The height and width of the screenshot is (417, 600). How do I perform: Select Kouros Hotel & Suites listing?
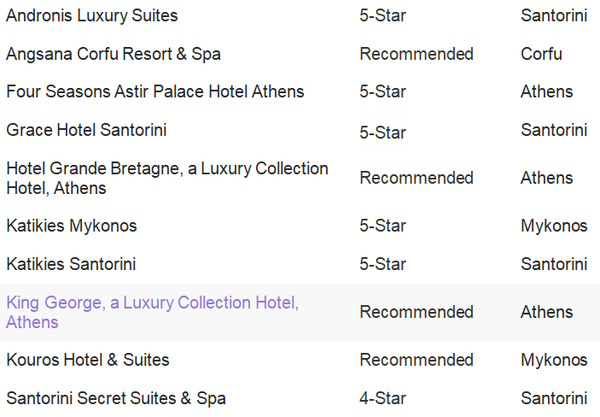pos(88,360)
